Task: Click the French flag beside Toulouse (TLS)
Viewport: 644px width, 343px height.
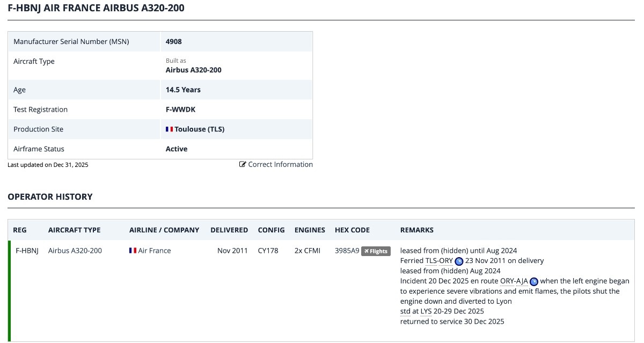Action: point(169,129)
